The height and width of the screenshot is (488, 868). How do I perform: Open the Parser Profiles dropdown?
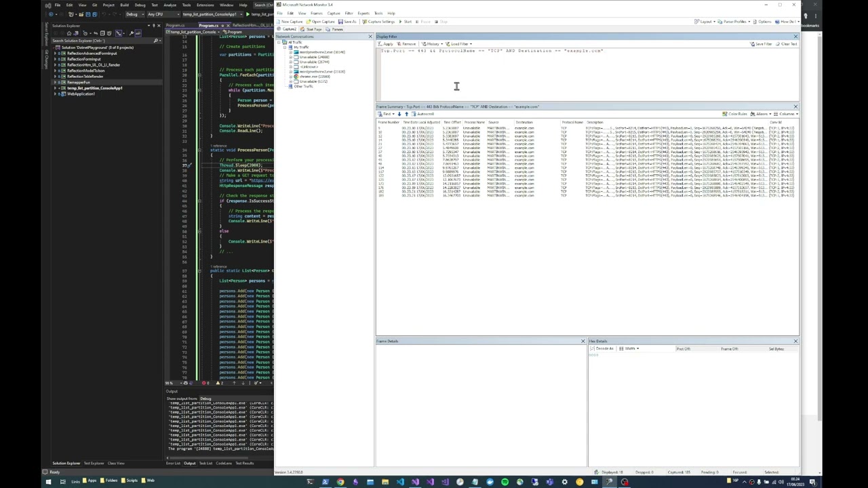734,22
